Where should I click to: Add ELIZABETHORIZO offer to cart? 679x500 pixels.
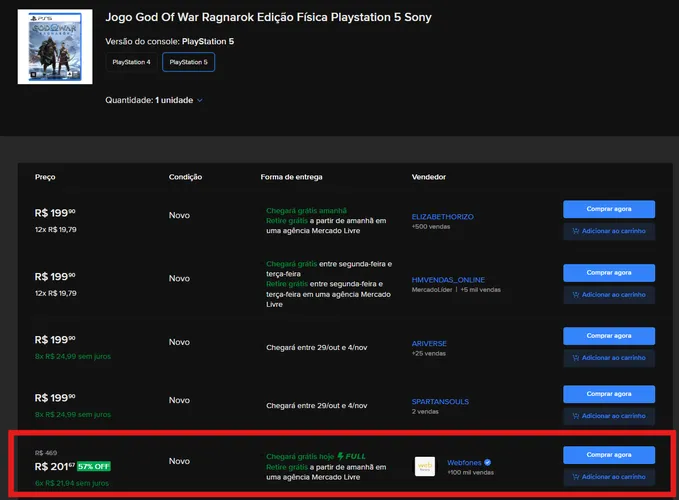(609, 231)
